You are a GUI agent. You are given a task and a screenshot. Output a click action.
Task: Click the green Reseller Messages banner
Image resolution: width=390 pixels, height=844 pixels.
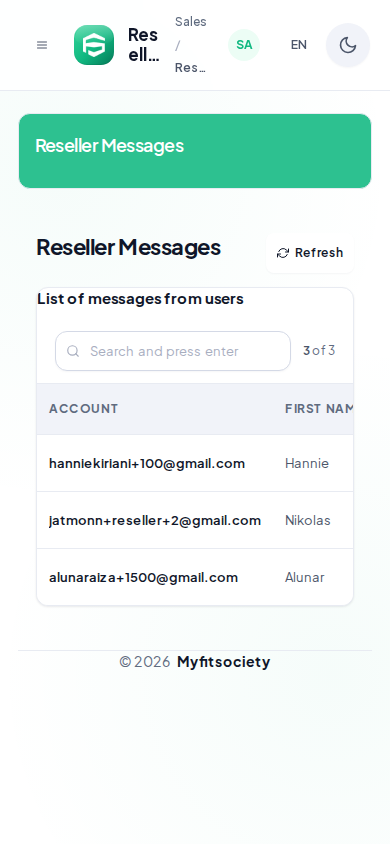tap(195, 151)
